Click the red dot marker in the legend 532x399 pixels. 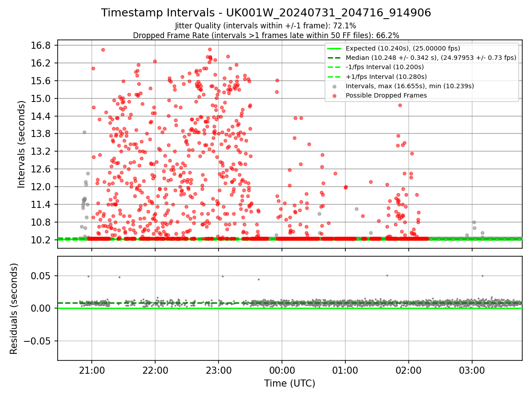[x=335, y=95]
